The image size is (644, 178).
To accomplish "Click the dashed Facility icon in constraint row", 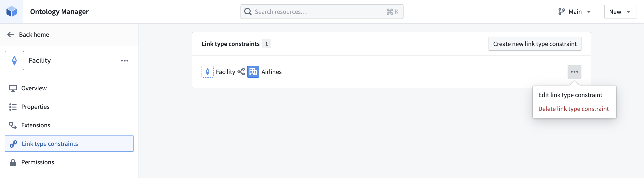I will [x=208, y=72].
